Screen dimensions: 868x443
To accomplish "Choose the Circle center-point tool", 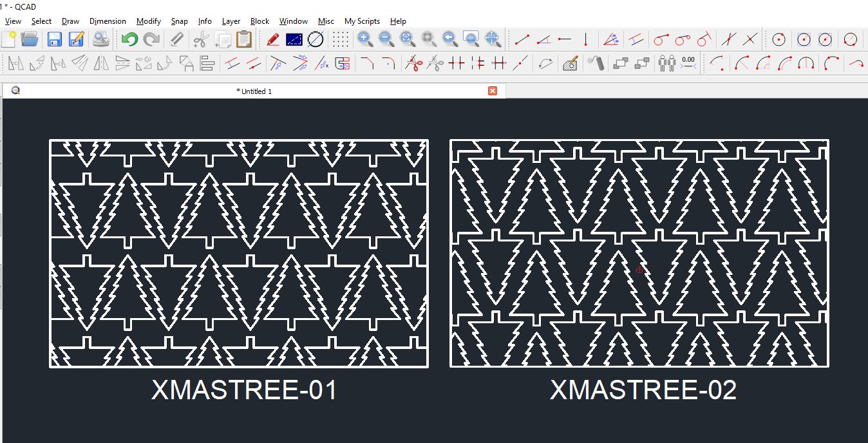I will (x=779, y=39).
